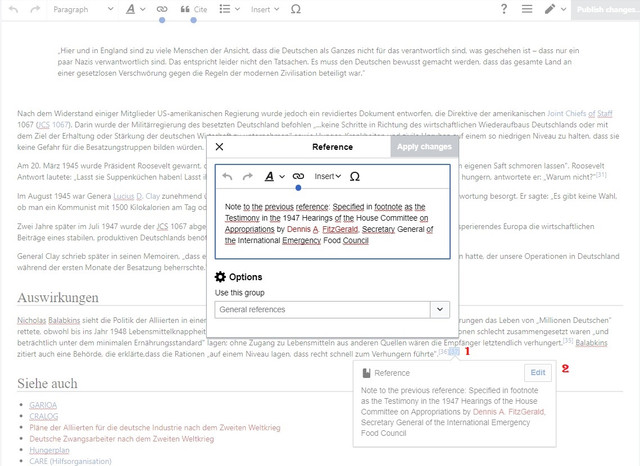Click undo inside the Reference dialog
Image resolution: width=640 pixels, height=466 pixels.
coord(227,176)
